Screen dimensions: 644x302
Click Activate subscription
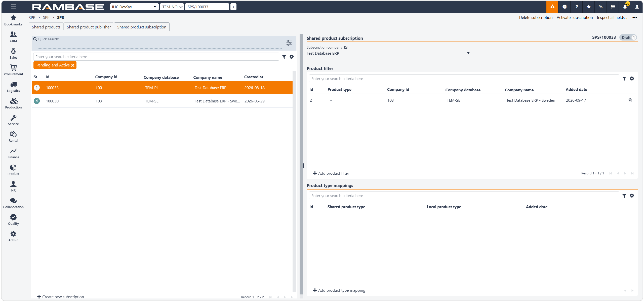click(x=575, y=17)
